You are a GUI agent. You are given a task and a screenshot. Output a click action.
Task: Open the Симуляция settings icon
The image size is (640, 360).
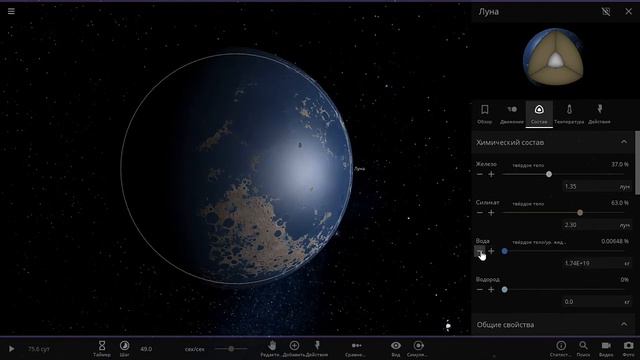(x=418, y=349)
